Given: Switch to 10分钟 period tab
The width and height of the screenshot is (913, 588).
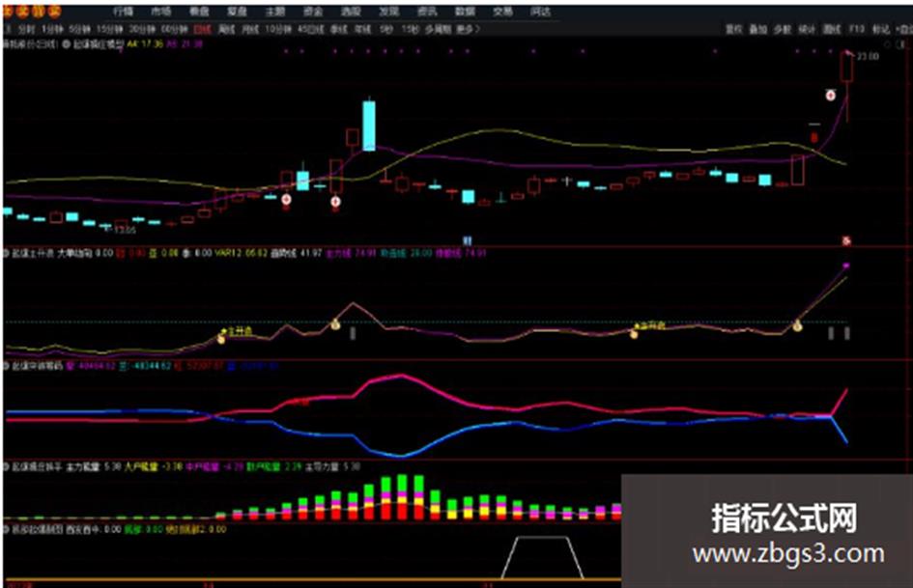Looking at the screenshot, I should click(x=278, y=29).
